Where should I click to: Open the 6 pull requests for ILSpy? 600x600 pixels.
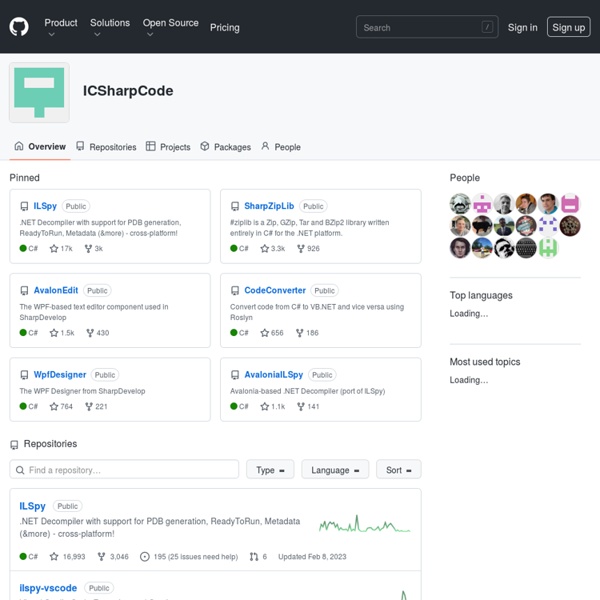coord(258,556)
